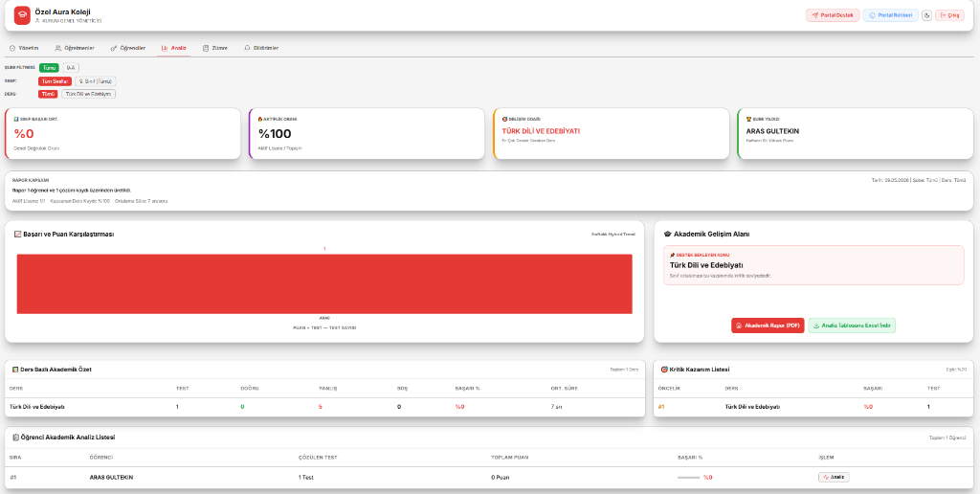Click the trophy icon on the Şube Yıldızı card
This screenshot has width=980, height=494.
[x=748, y=119]
